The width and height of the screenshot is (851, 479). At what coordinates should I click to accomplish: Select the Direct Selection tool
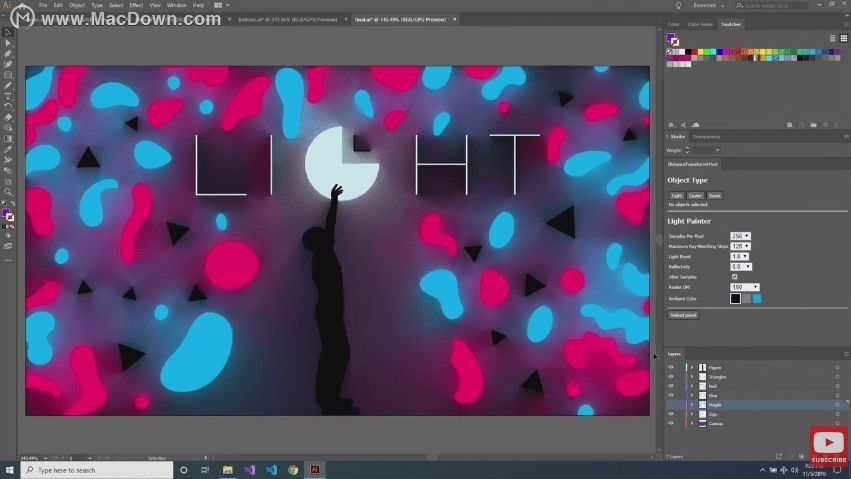8,43
